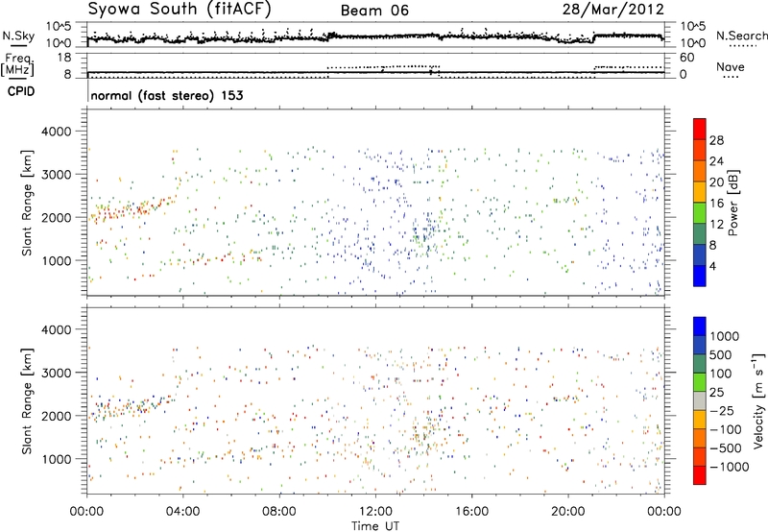The width and height of the screenshot is (768, 532).
Task: Select the N.Sky legend label
Action: tap(18, 36)
